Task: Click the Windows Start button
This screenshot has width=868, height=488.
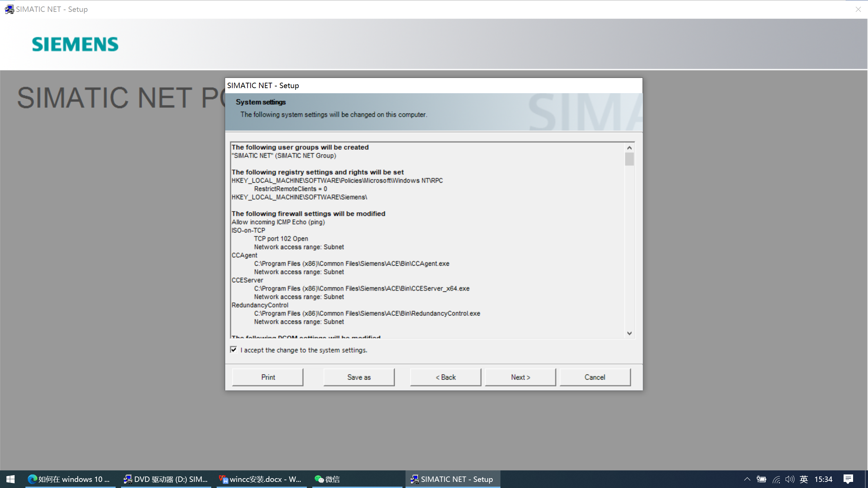Action: [10, 479]
